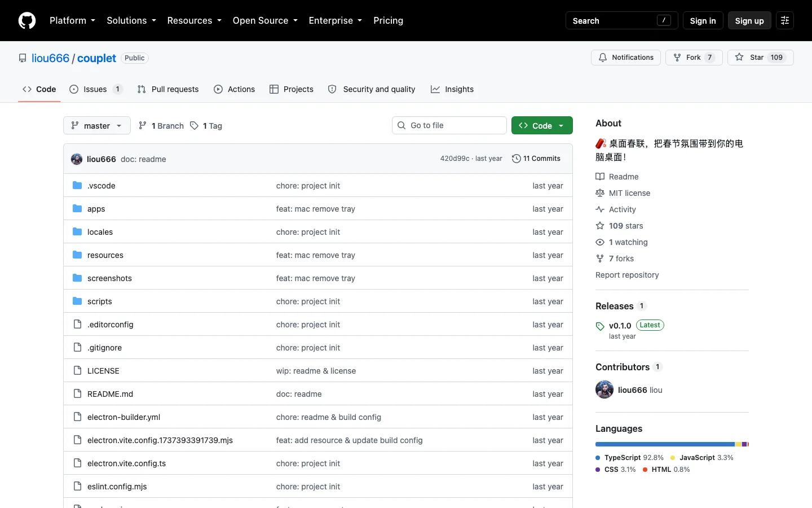This screenshot has height=508, width=812.
Task: Open the Insights tab
Action: point(452,89)
